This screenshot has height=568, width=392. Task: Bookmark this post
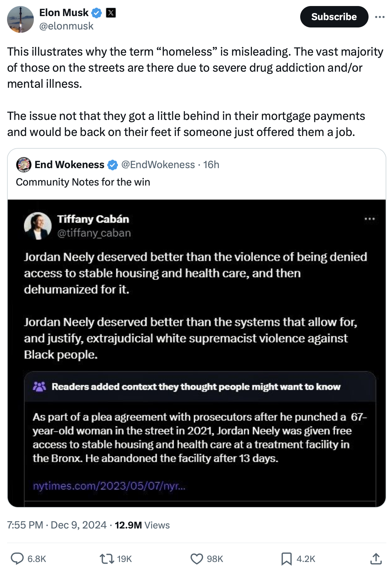[286, 558]
